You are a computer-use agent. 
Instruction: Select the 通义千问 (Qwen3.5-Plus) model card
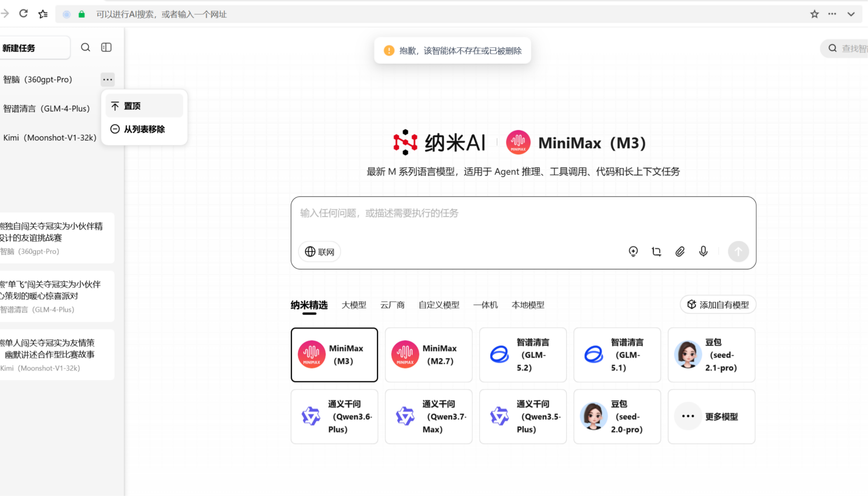click(x=523, y=417)
